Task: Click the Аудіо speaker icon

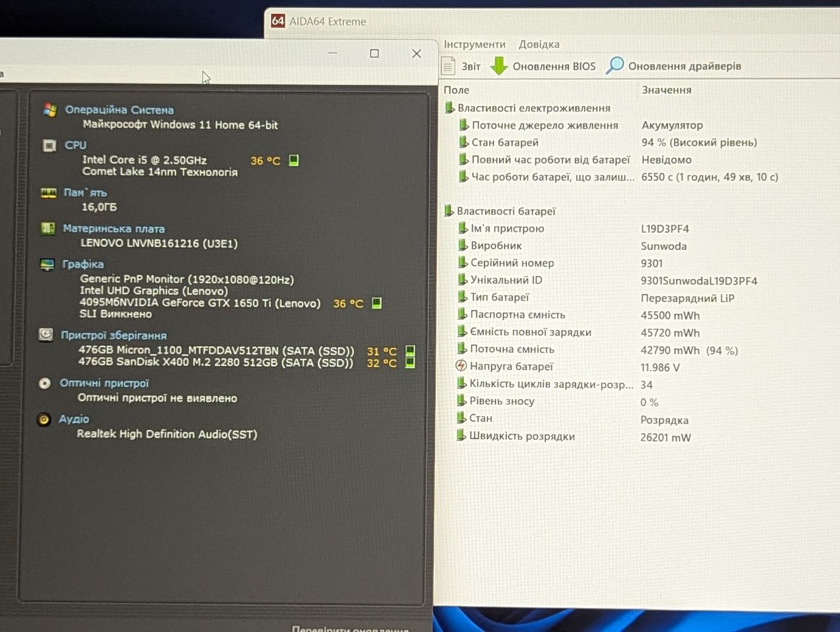Action: click(x=44, y=419)
